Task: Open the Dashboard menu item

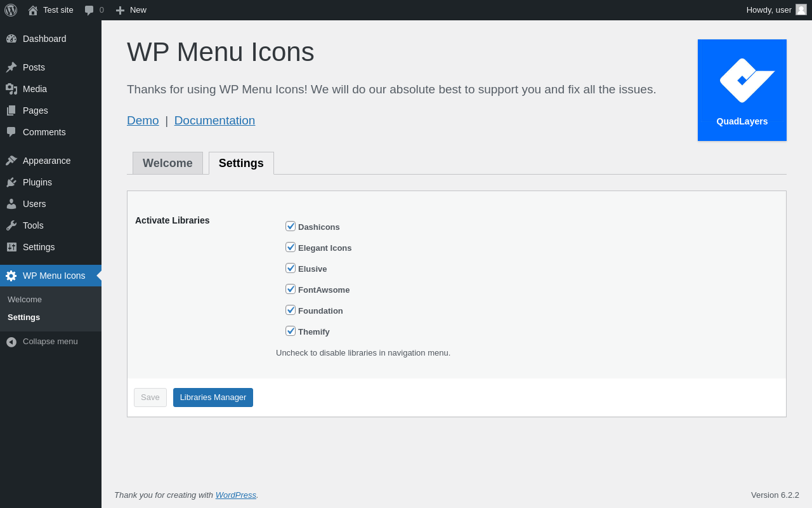Action: pyautogui.click(x=51, y=39)
